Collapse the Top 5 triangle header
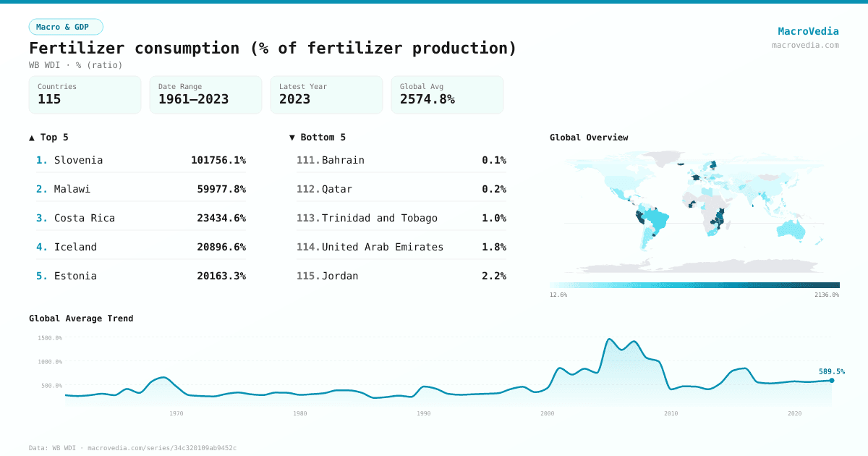 click(x=48, y=137)
